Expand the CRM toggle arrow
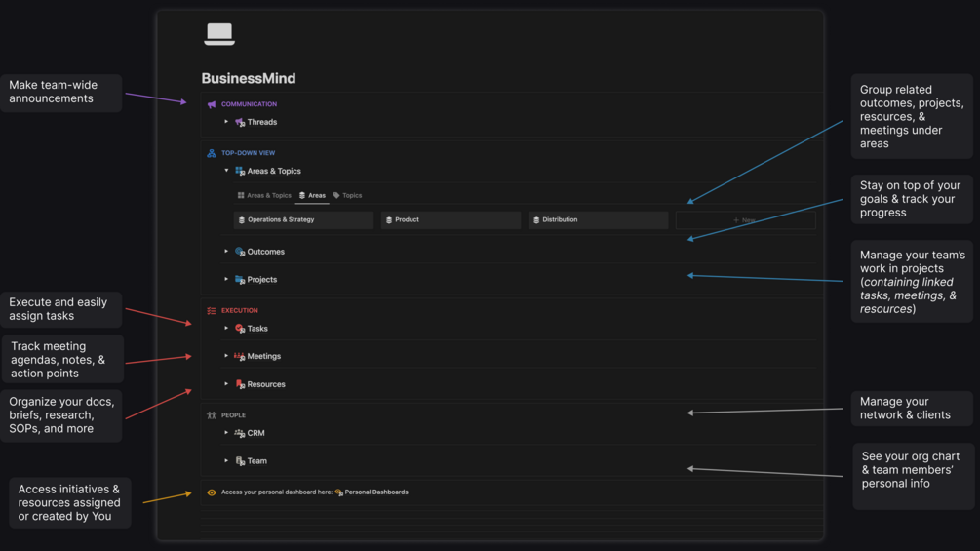This screenshot has height=551, width=980. pos(226,433)
